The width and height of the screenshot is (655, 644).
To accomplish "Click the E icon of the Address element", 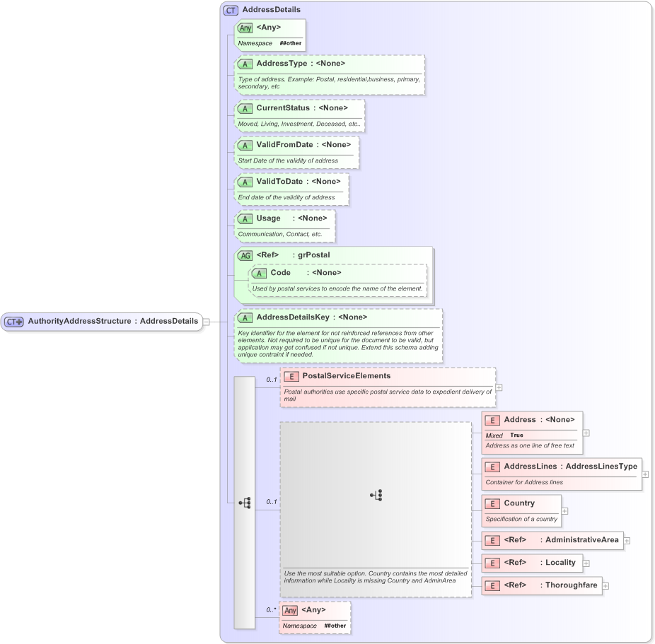I will (492, 420).
